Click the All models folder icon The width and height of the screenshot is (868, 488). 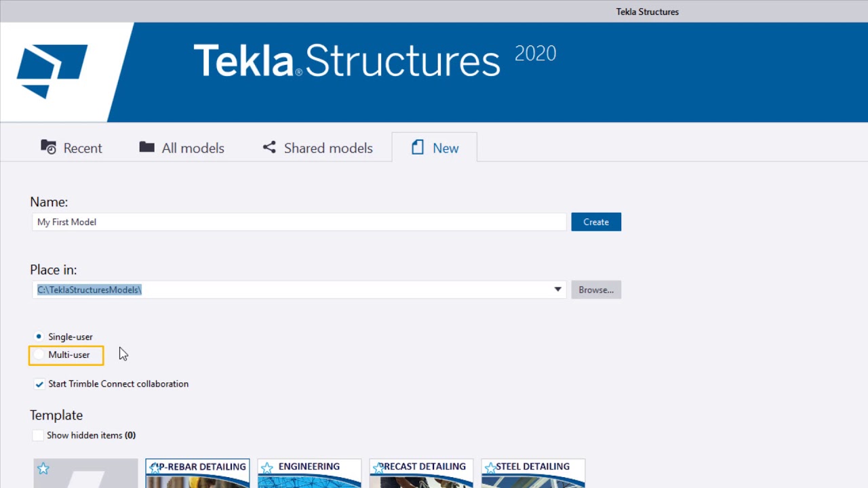point(146,147)
